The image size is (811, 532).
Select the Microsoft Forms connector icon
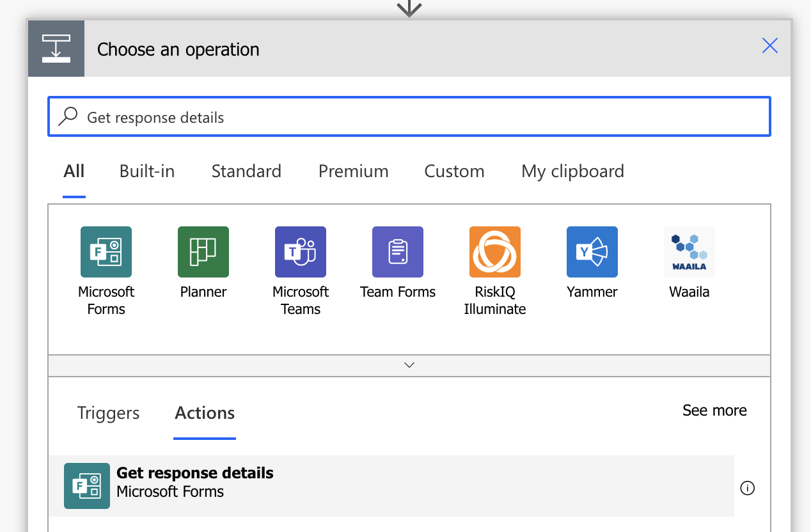tap(106, 252)
